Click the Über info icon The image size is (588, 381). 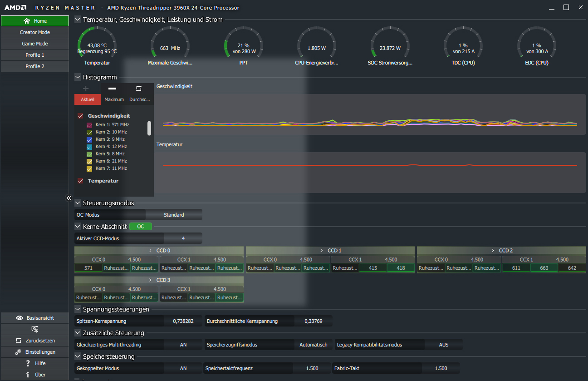tap(28, 375)
